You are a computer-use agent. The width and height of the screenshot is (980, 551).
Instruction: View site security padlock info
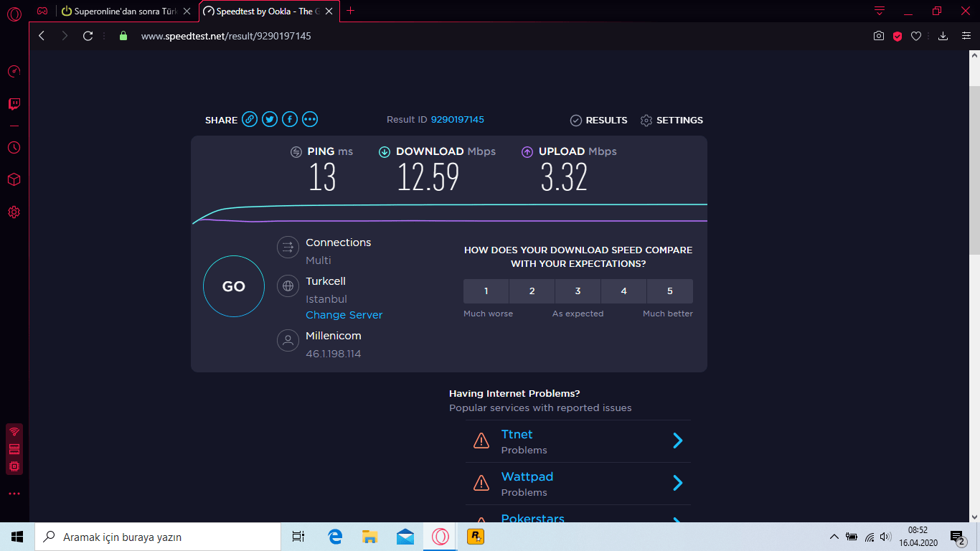123,36
